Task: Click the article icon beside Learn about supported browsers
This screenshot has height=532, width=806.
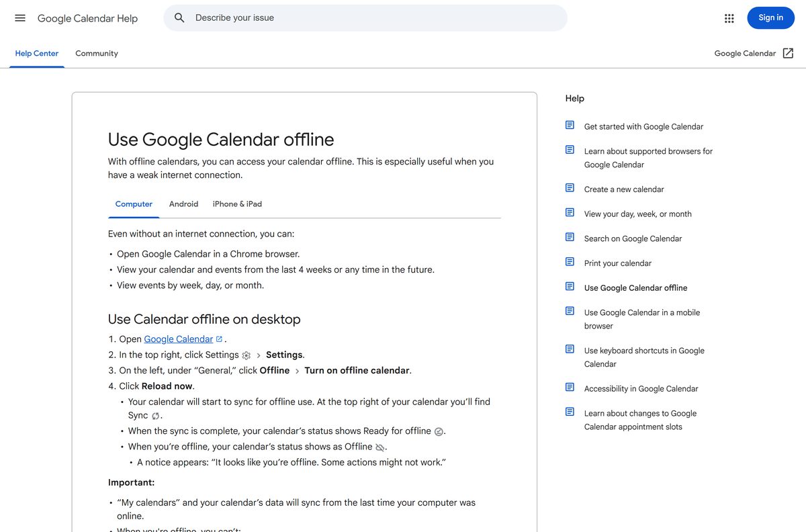Action: (x=570, y=150)
